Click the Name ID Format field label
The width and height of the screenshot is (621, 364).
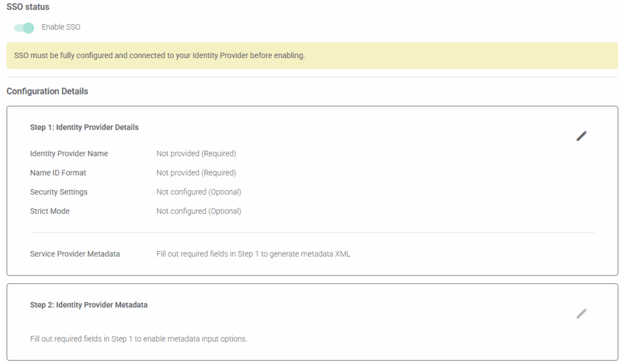click(58, 173)
